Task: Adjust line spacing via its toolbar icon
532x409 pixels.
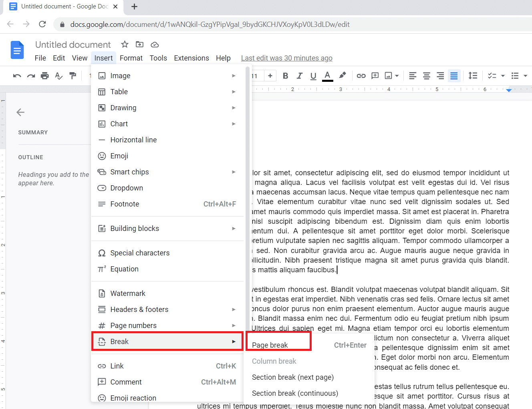Action: coord(473,76)
